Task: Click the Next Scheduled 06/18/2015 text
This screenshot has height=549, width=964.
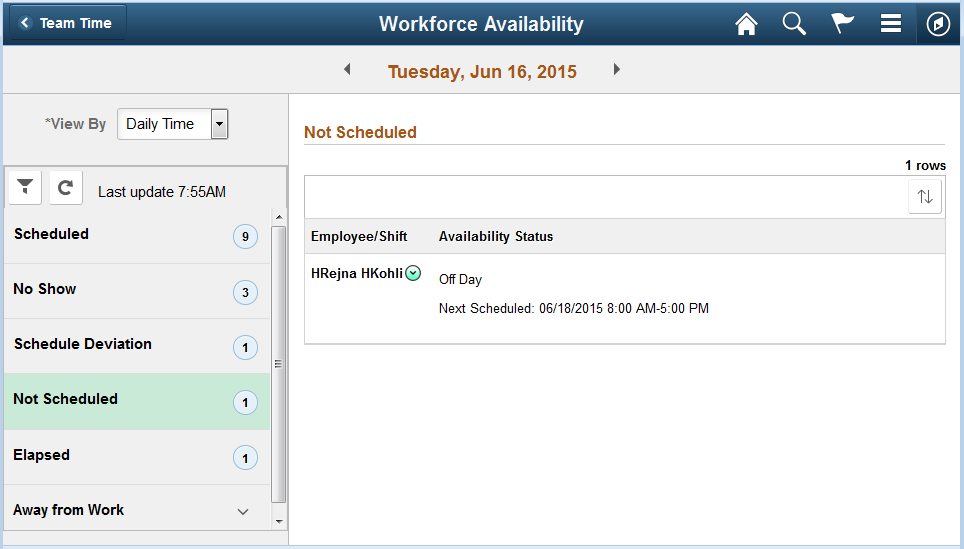Action: click(x=574, y=308)
